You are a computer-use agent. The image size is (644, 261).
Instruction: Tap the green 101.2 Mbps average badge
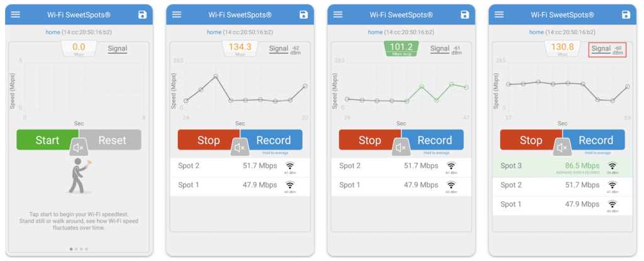tap(401, 48)
